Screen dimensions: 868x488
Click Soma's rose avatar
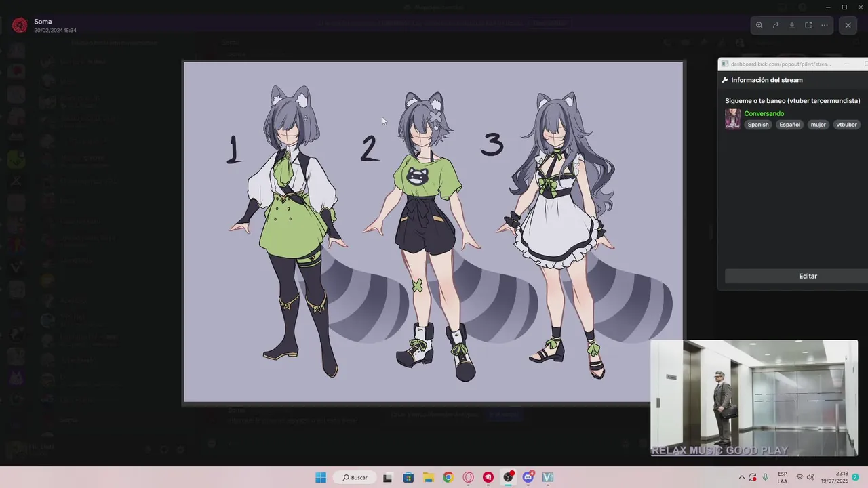20,25
